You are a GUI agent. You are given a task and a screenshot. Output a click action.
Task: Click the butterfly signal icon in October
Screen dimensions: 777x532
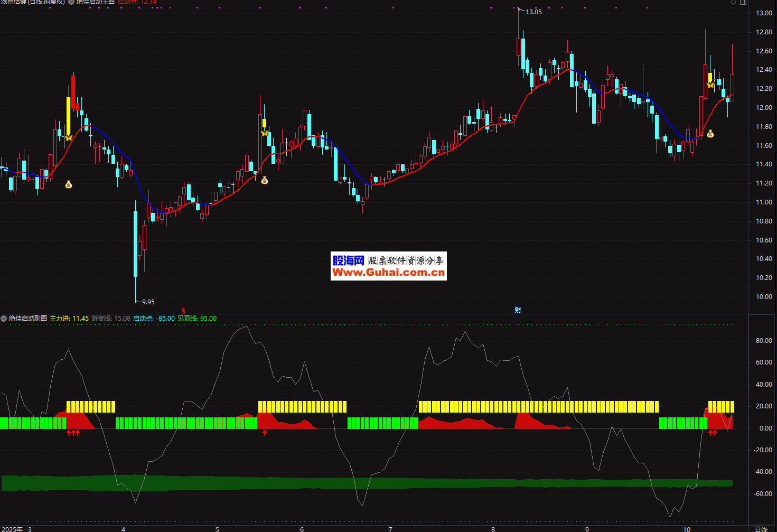tap(710, 85)
